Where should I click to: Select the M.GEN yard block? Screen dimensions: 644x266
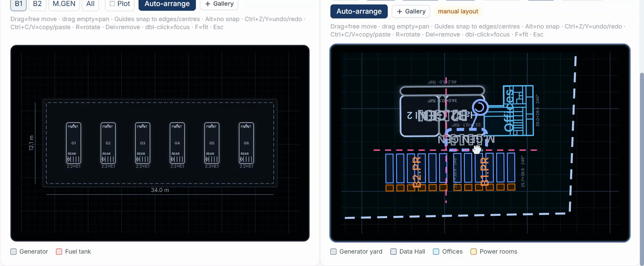[466, 139]
